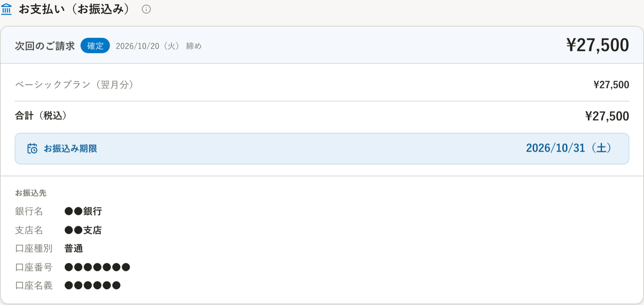Image resolution: width=644 pixels, height=305 pixels.
Task: Select the masked 口座名義 value
Action: (93, 285)
